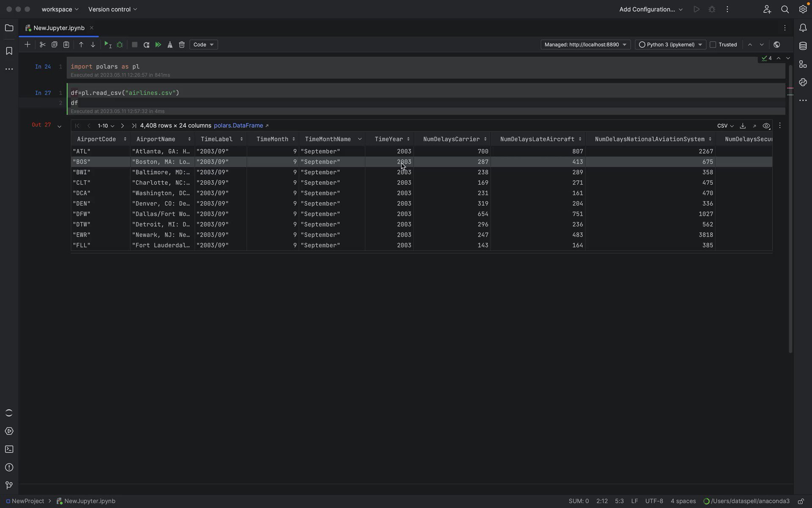812x508 pixels.
Task: Open the Code cell type dropdown
Action: pos(203,44)
